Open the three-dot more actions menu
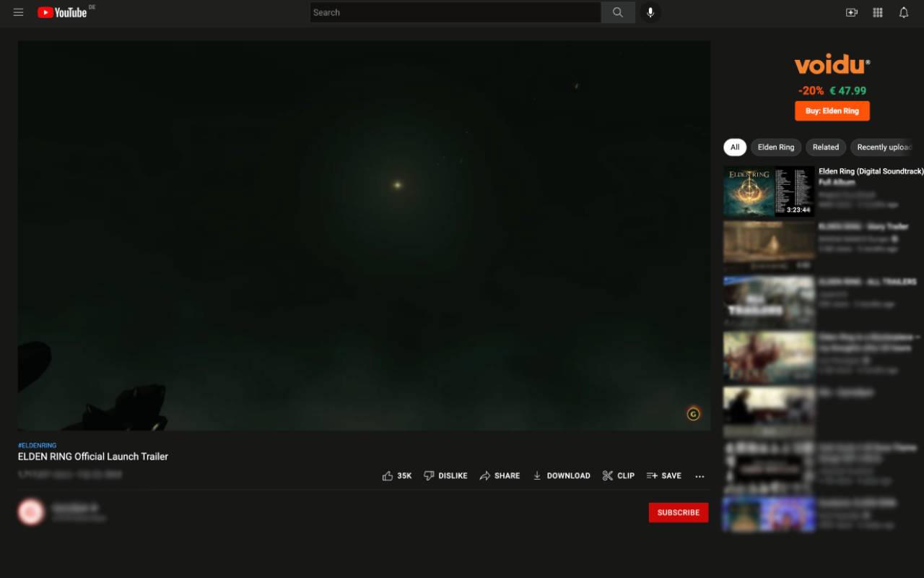Screen dimensions: 924x578 (699, 476)
